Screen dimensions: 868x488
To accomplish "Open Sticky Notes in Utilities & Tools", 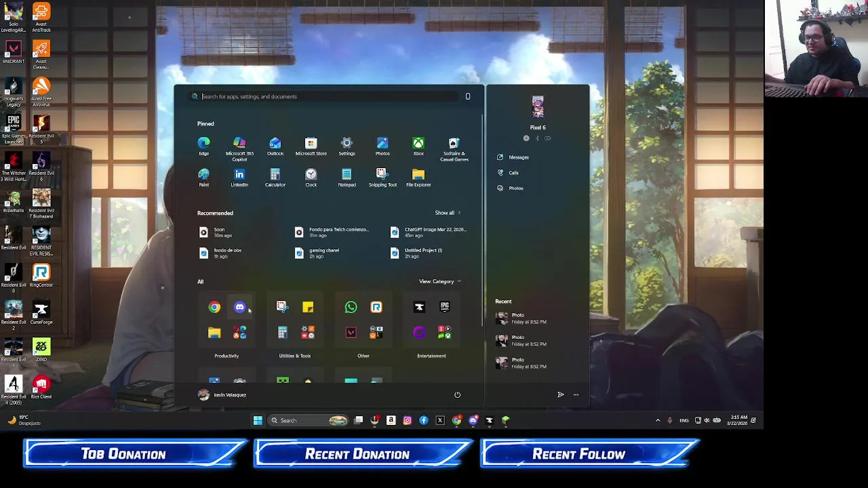I will click(x=308, y=308).
